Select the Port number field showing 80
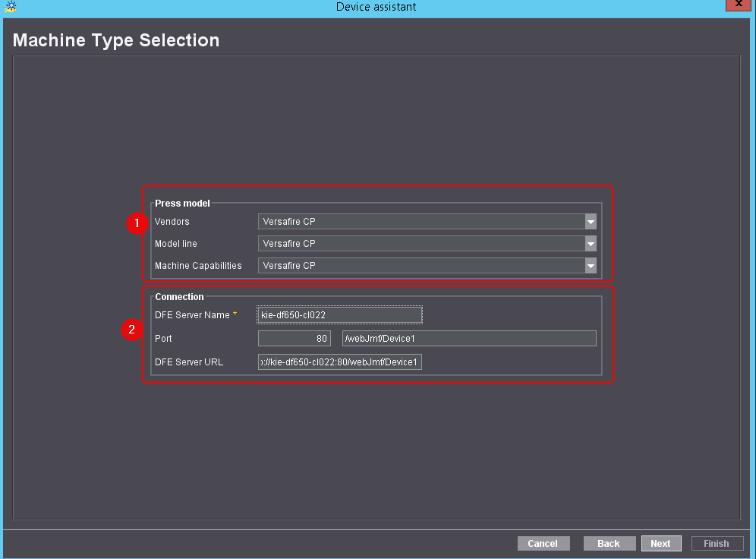Image resolution: width=756 pixels, height=559 pixels. (x=294, y=339)
